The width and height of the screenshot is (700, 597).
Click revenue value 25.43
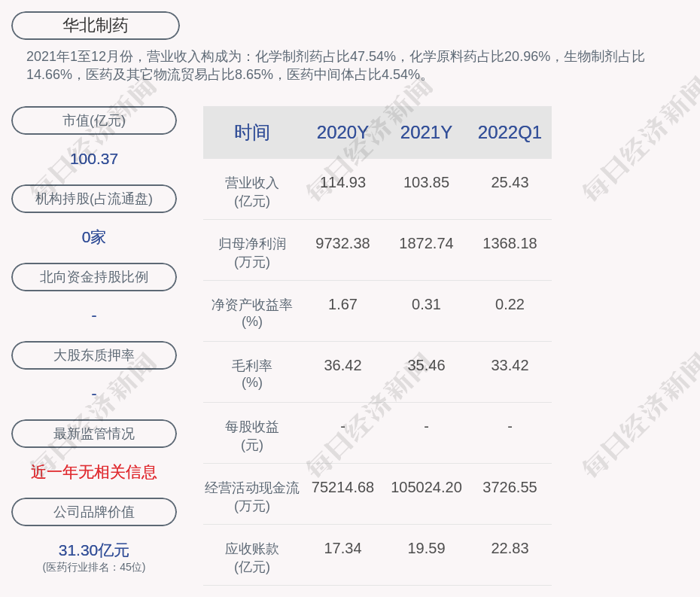510,183
